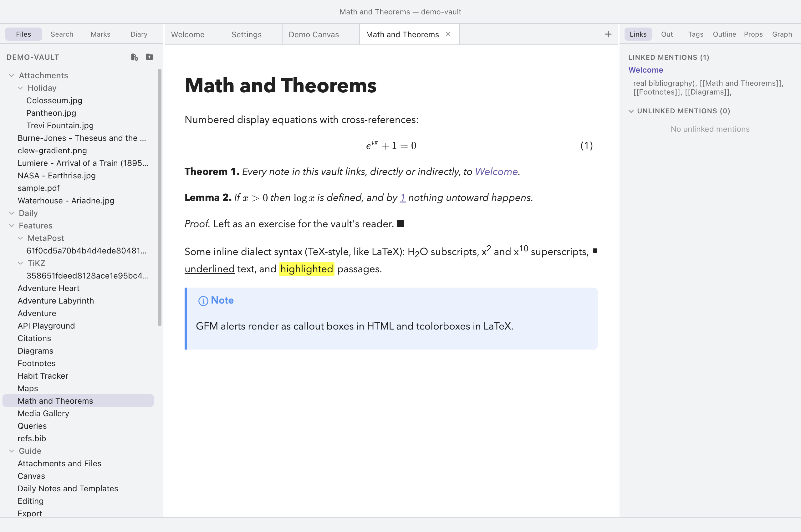Screen dimensions: 801x532
Task: Open refs.bib in file tree
Action: [32, 439]
